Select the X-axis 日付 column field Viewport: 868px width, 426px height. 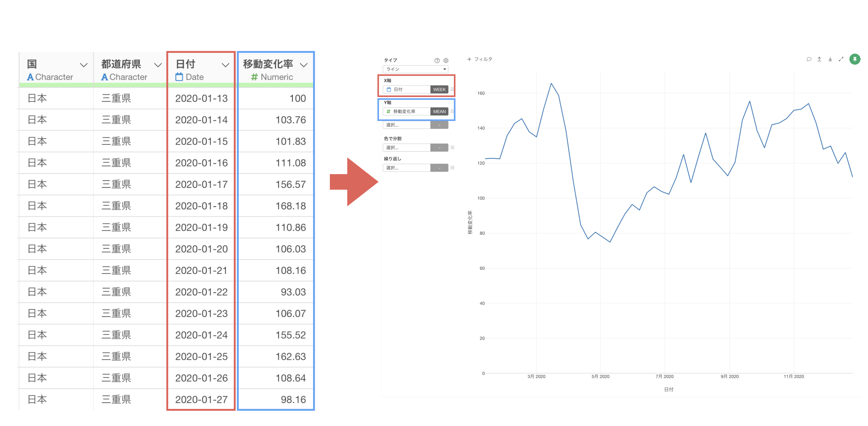406,89
